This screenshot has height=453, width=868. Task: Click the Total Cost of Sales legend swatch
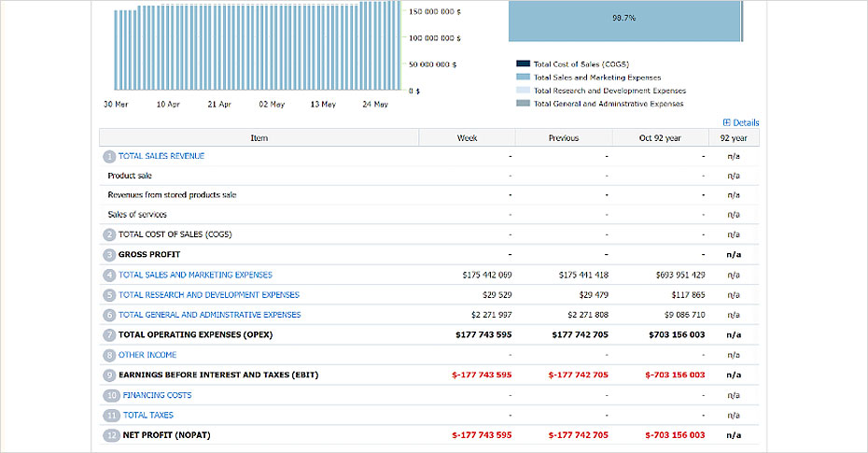[x=523, y=64]
